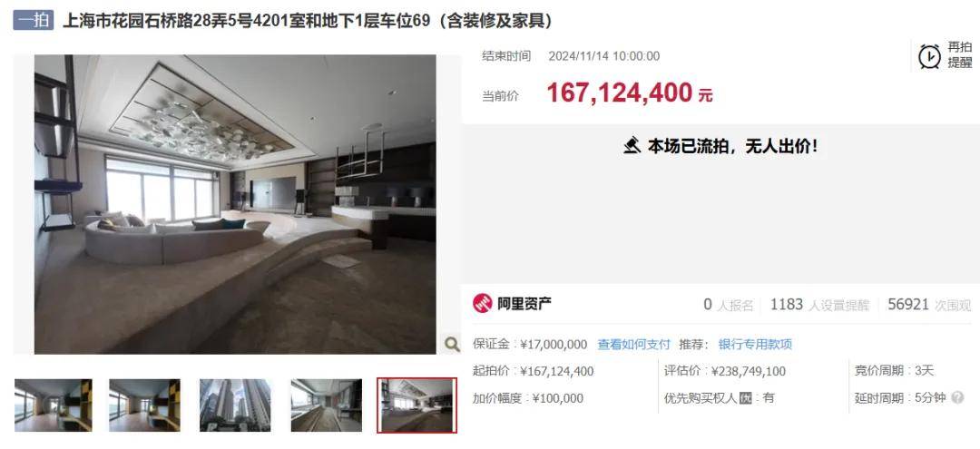Click the help question mark next to 延时周期

click(x=957, y=397)
